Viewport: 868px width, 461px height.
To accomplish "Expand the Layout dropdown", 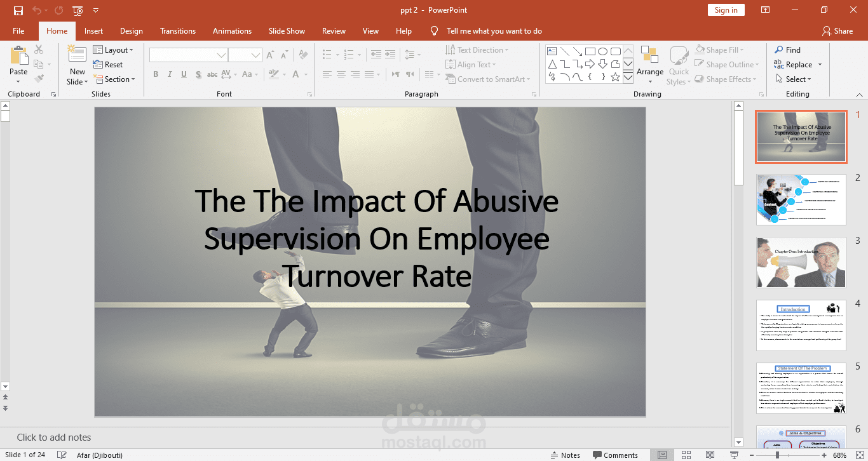I will 113,50.
